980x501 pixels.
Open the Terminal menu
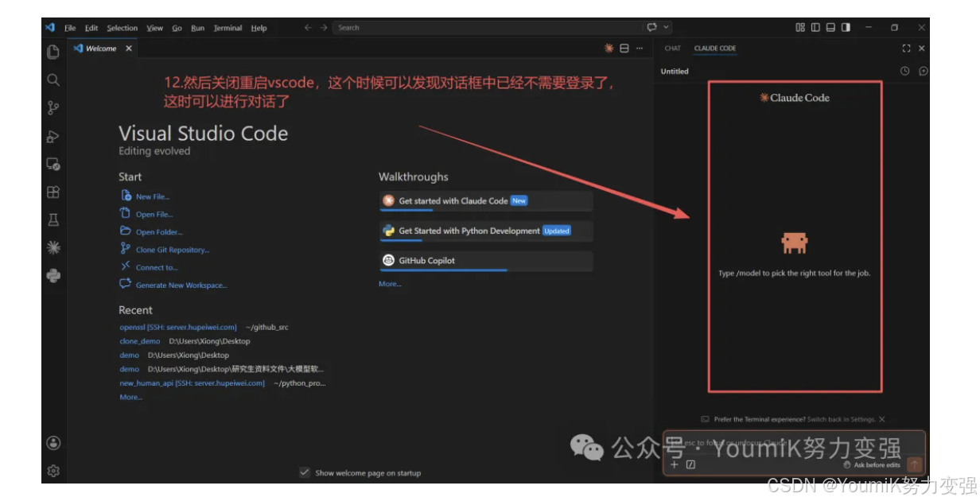(x=227, y=28)
